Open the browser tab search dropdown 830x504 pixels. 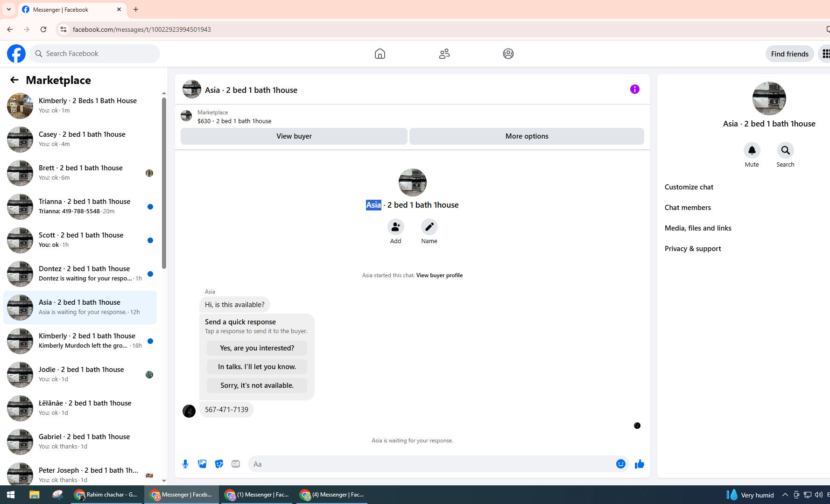8,9
